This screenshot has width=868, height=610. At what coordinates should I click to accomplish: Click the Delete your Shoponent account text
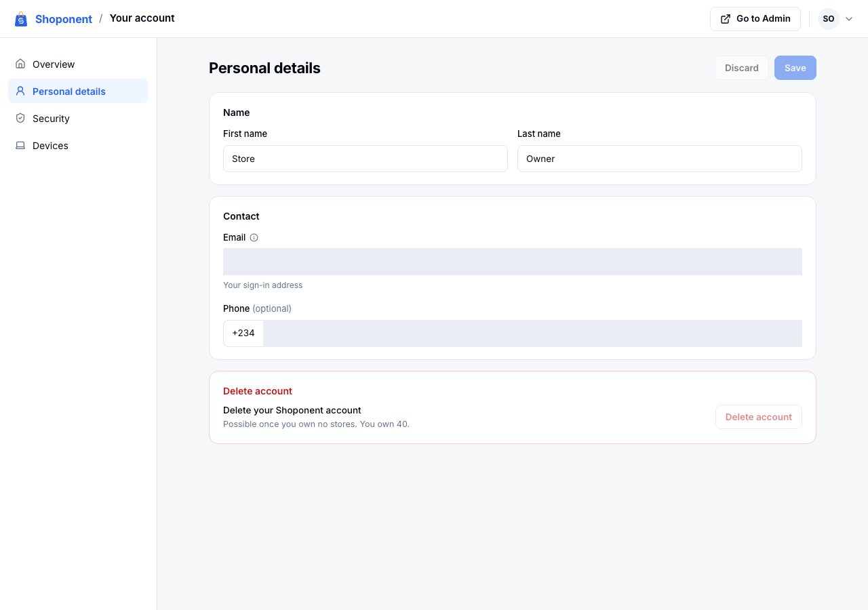point(292,410)
